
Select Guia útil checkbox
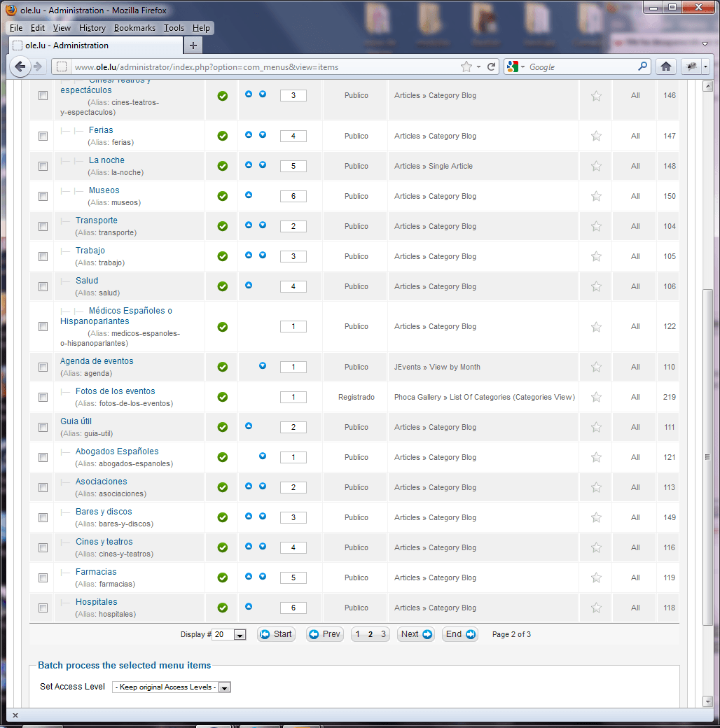[x=43, y=428]
